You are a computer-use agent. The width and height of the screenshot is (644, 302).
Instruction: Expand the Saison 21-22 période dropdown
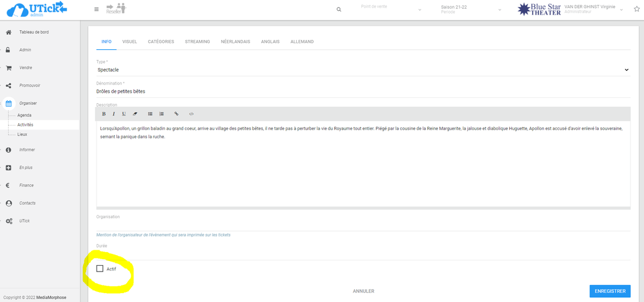[x=471, y=9]
